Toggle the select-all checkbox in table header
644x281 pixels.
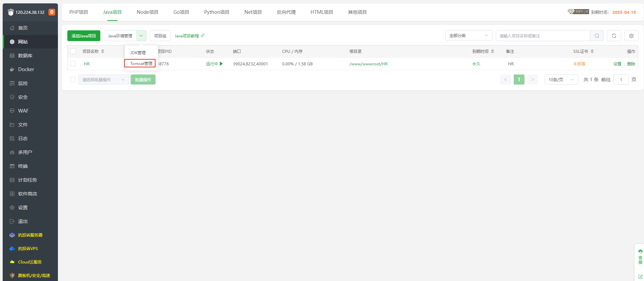click(x=73, y=52)
